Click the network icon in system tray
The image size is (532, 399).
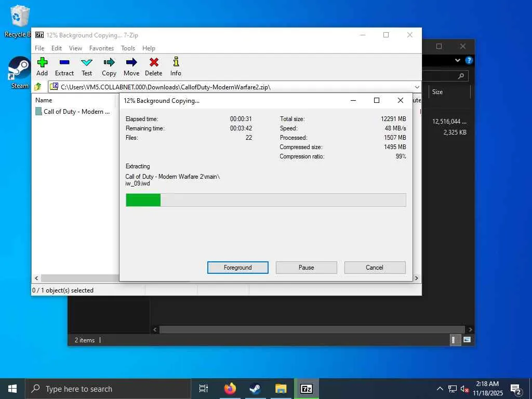(x=453, y=389)
